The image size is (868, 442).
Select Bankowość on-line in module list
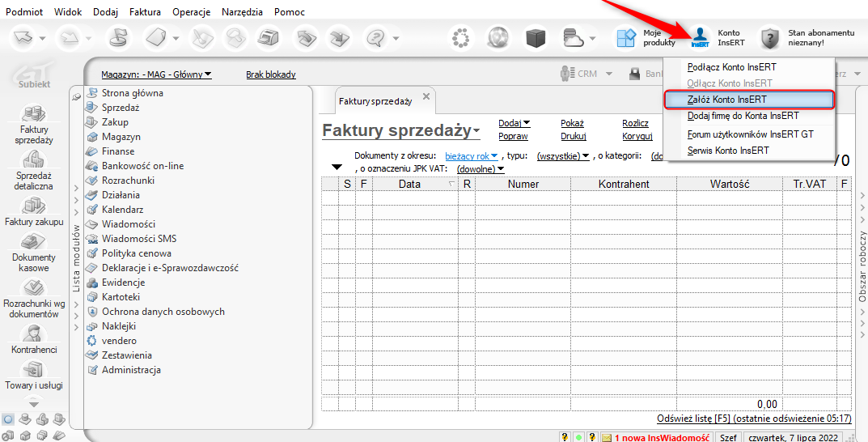[x=142, y=166]
